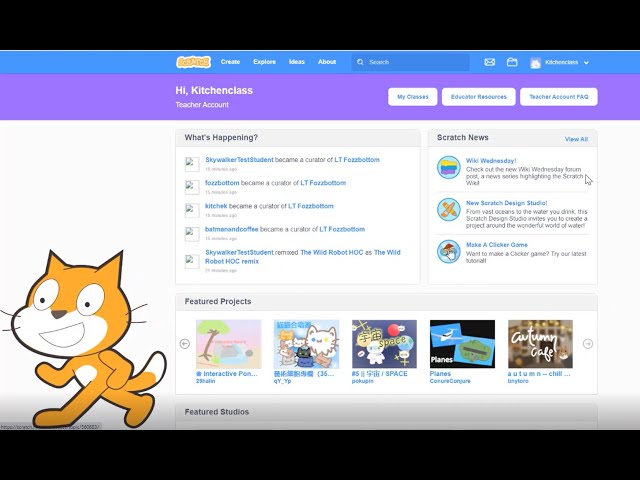Click the #5 || SPACE project title
Screen dimensions: 640x480
point(380,374)
